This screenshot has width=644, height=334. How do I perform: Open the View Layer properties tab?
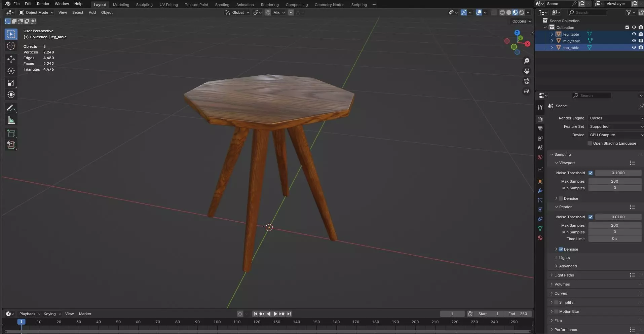coord(540,138)
